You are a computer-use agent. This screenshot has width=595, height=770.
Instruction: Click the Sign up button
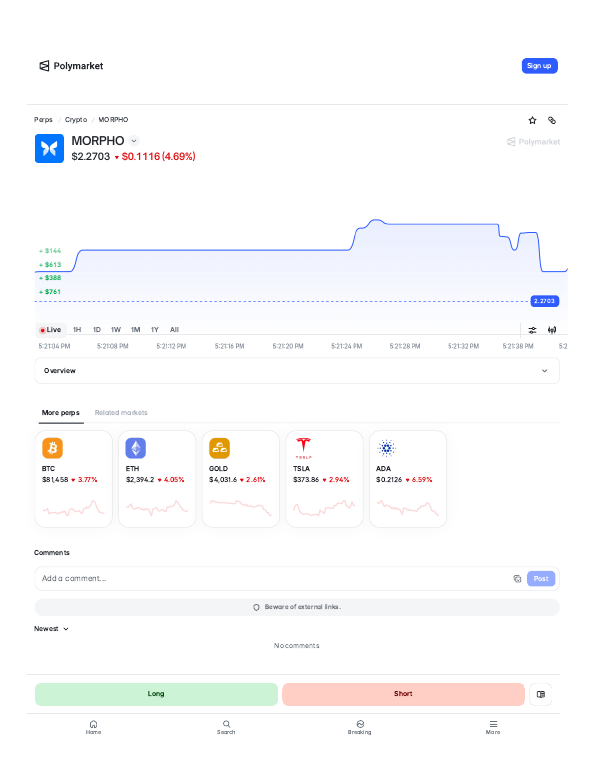pos(539,66)
